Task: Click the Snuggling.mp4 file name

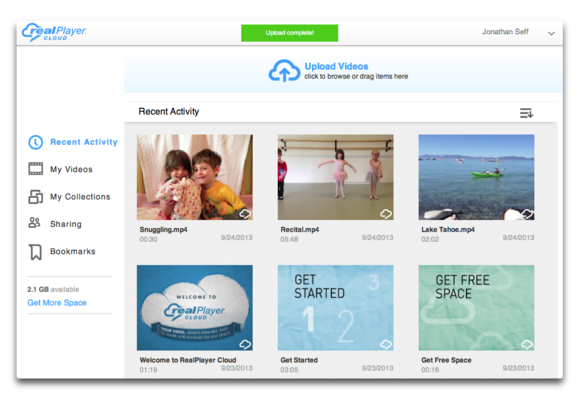Action: point(163,230)
